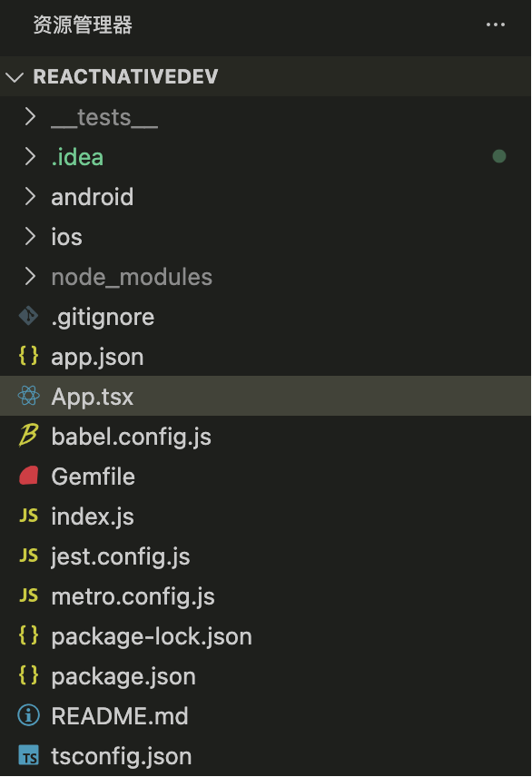Open the package-lock.json file
The width and height of the screenshot is (532, 777).
pos(265,635)
